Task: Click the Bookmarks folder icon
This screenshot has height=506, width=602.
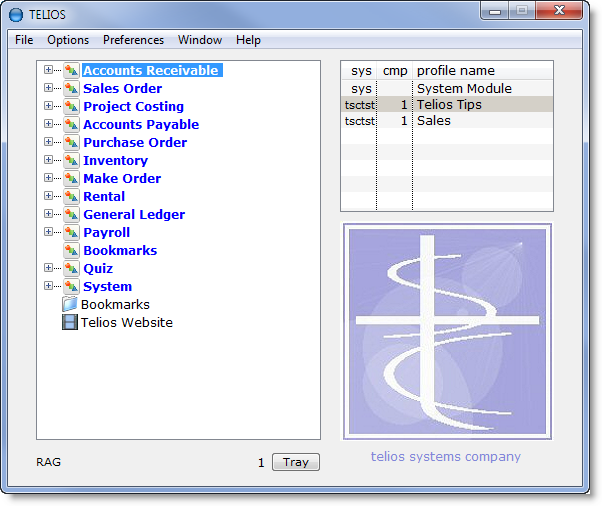Action: point(70,305)
